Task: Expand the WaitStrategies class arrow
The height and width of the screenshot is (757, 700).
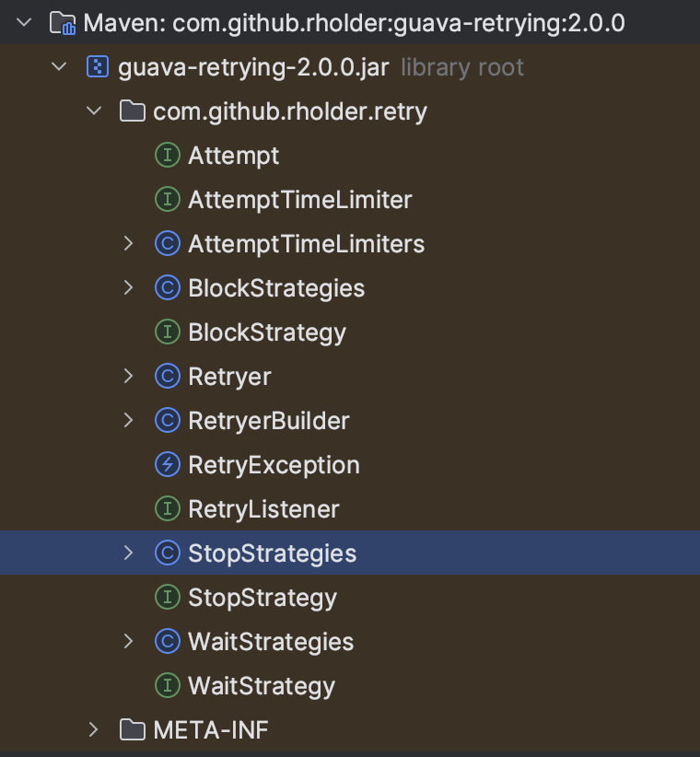Action: pyautogui.click(x=129, y=642)
